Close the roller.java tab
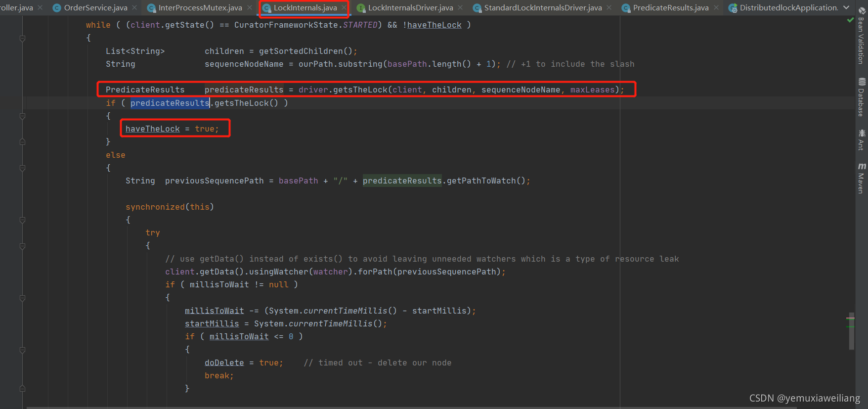Screen dimensions: 868x409 [40, 8]
